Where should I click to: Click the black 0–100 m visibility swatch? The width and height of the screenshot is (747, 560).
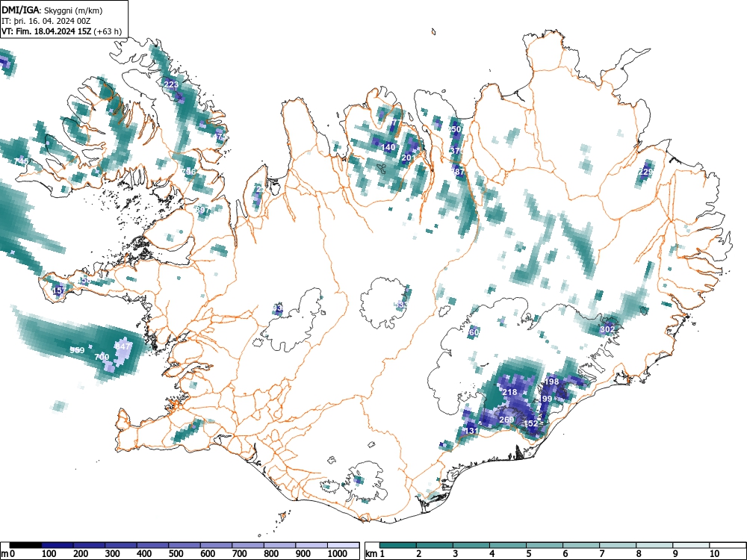click(25, 545)
